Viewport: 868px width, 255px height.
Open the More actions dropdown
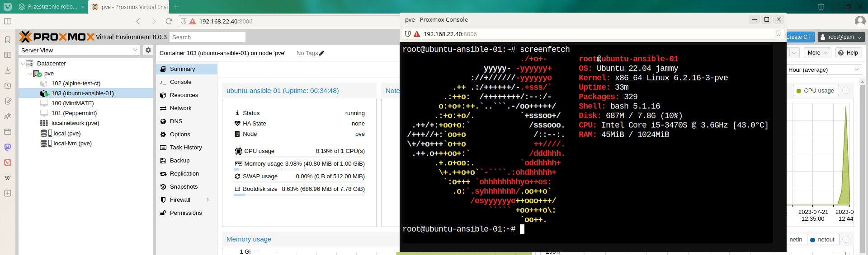pyautogui.click(x=817, y=53)
